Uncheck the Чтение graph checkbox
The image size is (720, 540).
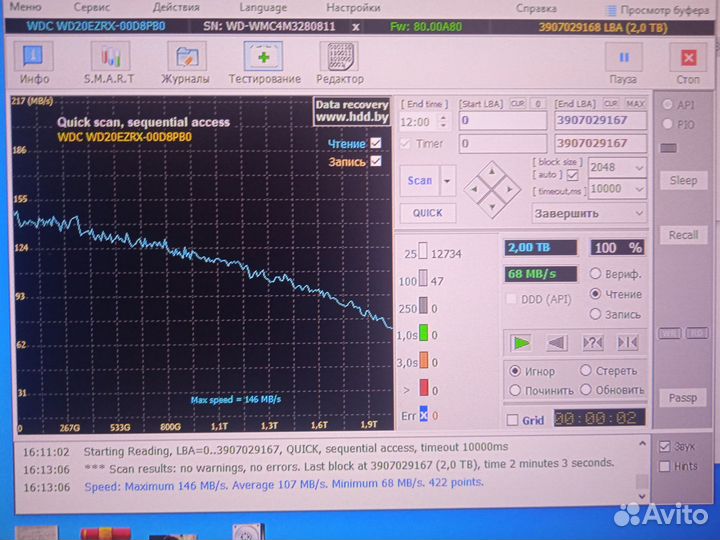tap(376, 143)
